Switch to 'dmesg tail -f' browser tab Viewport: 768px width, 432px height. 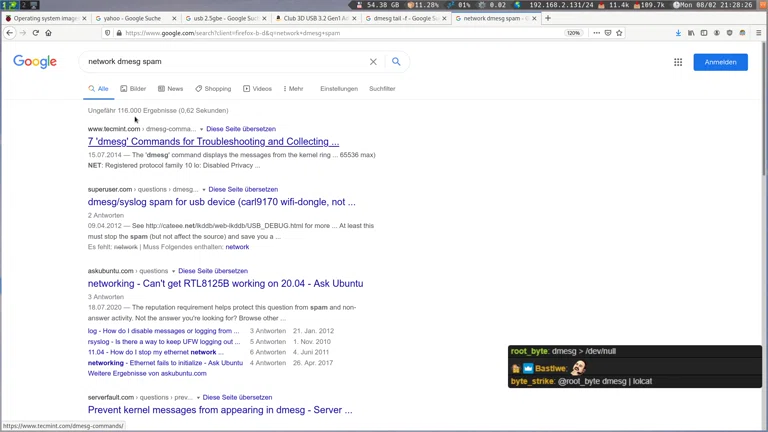pos(405,18)
